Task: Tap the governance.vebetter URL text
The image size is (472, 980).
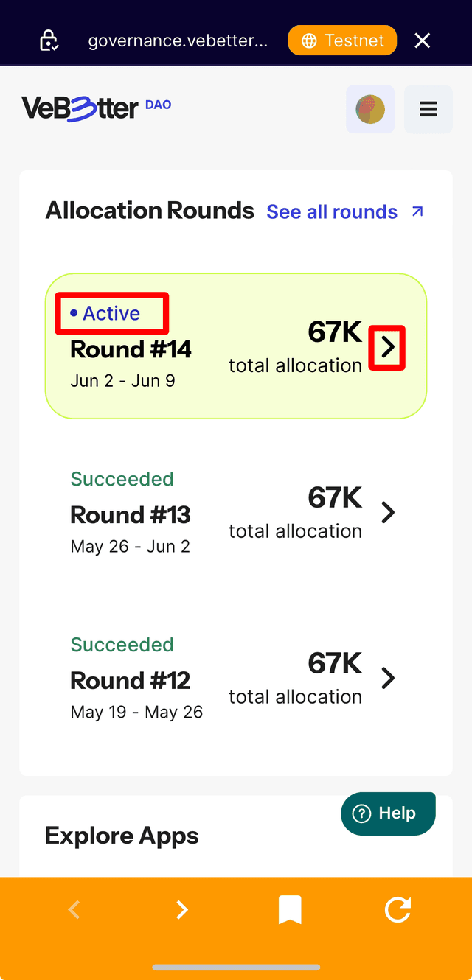Action: click(x=178, y=41)
